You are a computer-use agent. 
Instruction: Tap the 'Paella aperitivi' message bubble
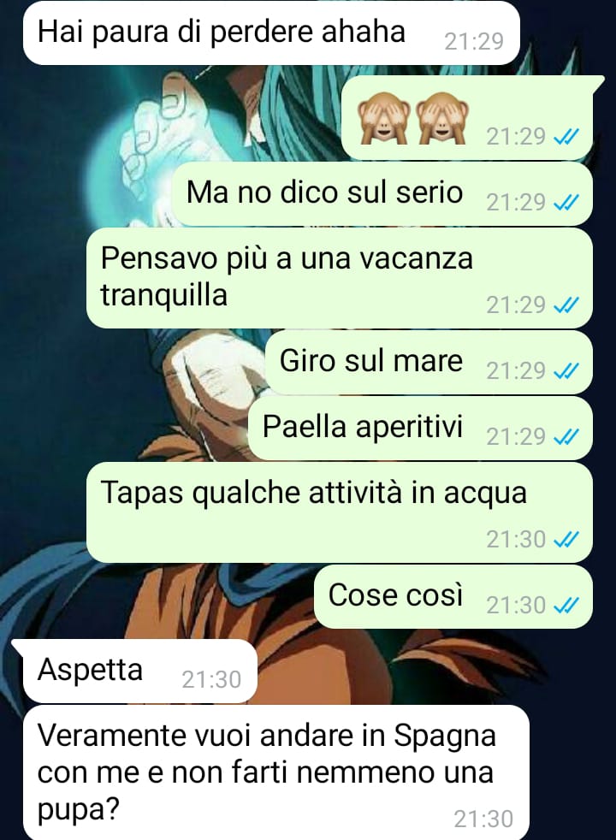(420, 428)
